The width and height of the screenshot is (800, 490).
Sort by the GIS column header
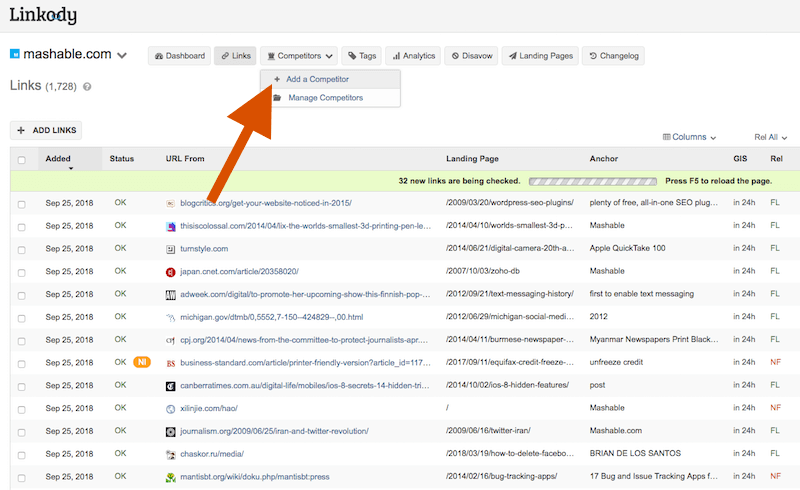click(x=740, y=159)
